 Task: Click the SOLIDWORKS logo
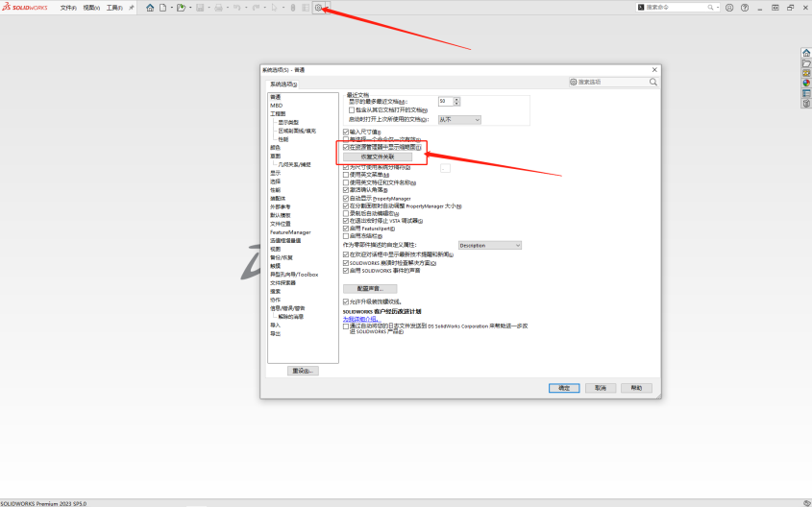pos(24,8)
